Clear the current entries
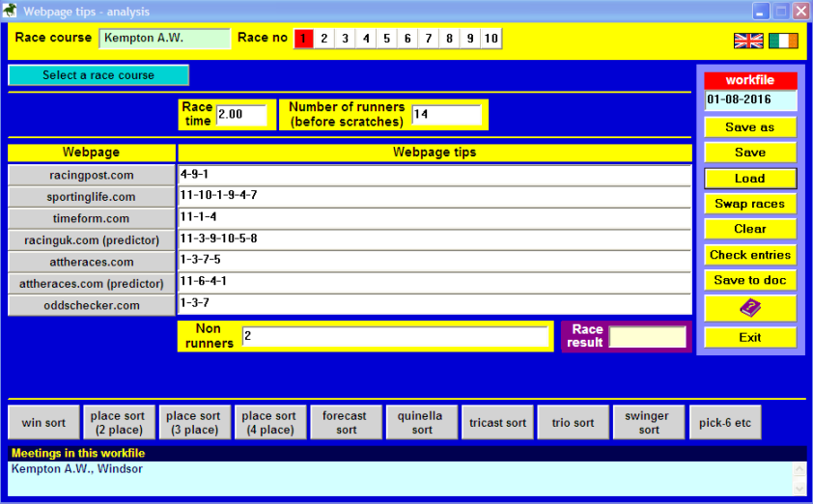The width and height of the screenshot is (813, 504). [749, 229]
